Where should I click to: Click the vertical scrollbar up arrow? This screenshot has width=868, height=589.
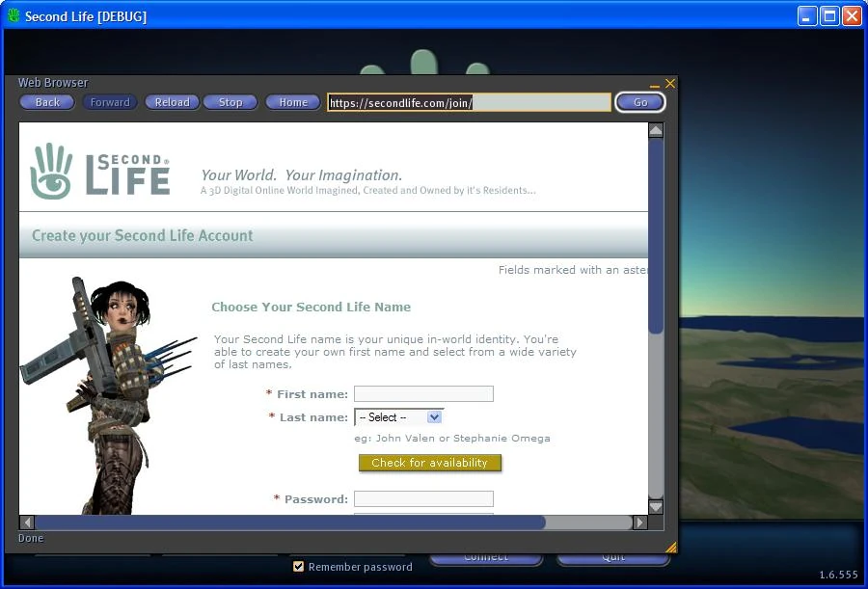[x=656, y=131]
